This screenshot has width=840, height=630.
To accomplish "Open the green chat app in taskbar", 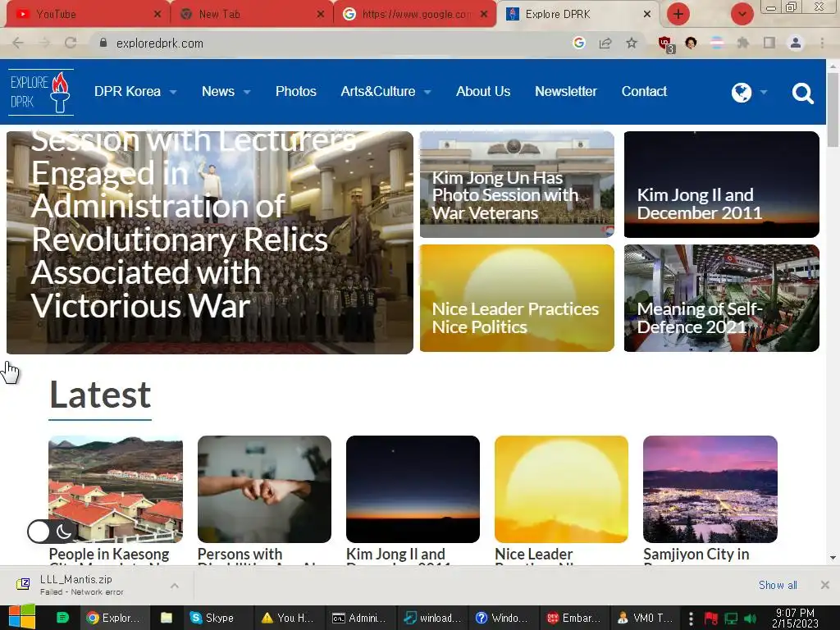I will click(x=62, y=618).
